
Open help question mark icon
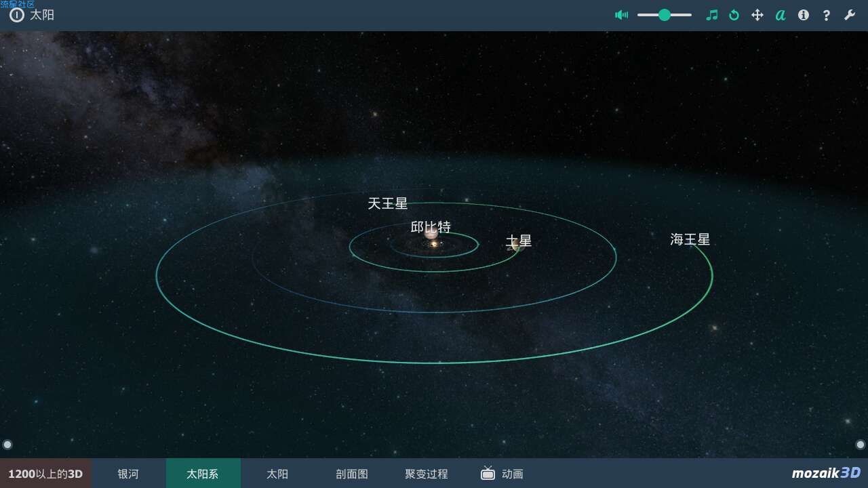pos(826,15)
